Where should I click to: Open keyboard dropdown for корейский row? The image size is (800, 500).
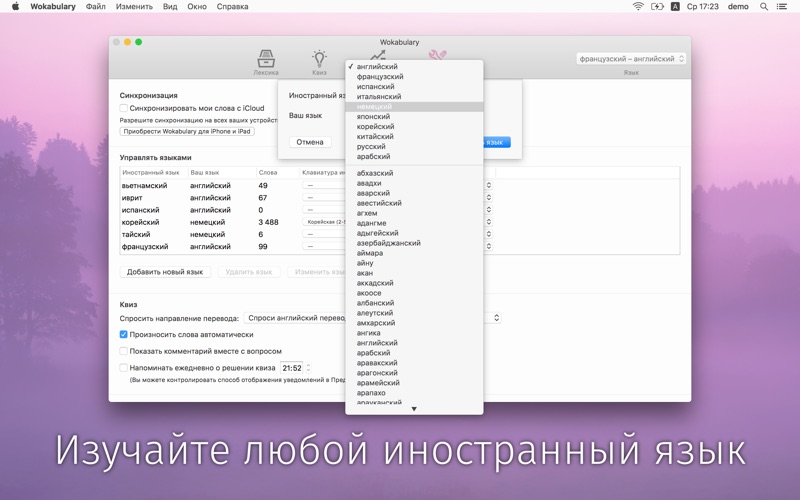click(397, 222)
